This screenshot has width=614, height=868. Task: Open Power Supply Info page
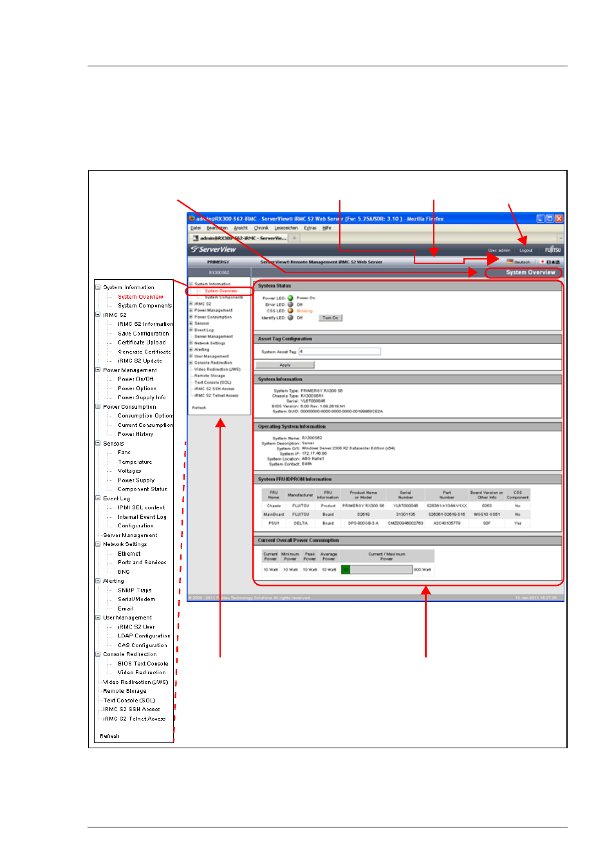(x=142, y=398)
